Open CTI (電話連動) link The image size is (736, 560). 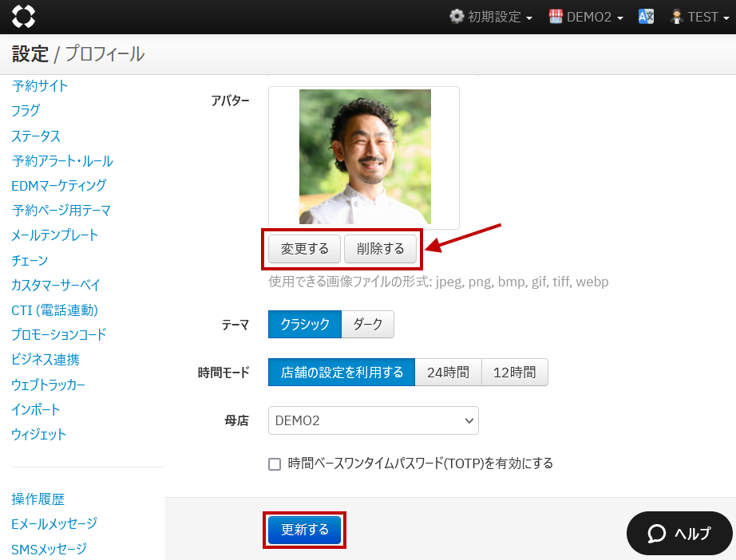(x=54, y=310)
